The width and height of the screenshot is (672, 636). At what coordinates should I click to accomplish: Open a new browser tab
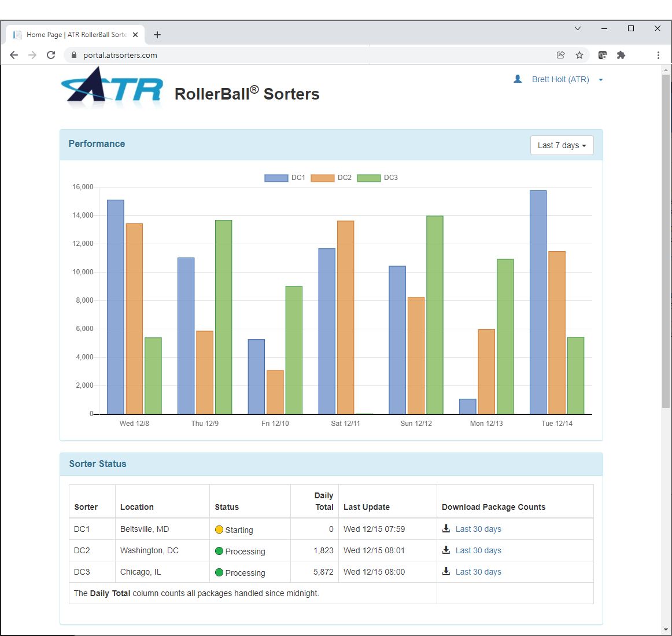point(157,35)
